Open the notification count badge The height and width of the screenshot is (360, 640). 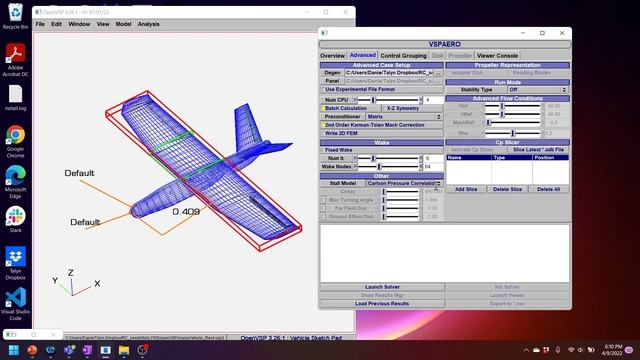(629, 350)
